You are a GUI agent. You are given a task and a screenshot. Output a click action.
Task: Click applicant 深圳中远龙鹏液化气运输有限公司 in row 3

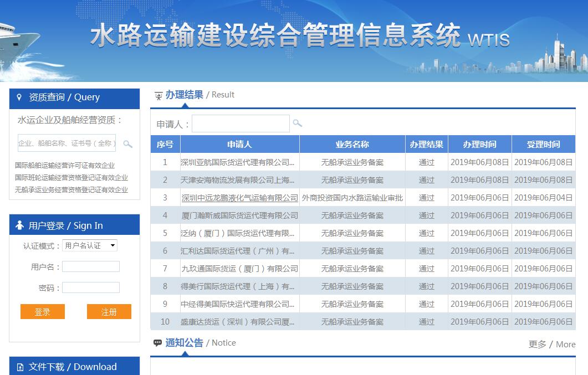pyautogui.click(x=239, y=198)
